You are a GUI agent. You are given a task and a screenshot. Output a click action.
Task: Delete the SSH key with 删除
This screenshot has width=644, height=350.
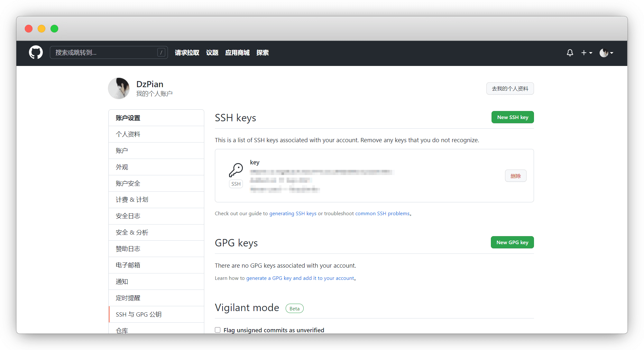(x=515, y=176)
